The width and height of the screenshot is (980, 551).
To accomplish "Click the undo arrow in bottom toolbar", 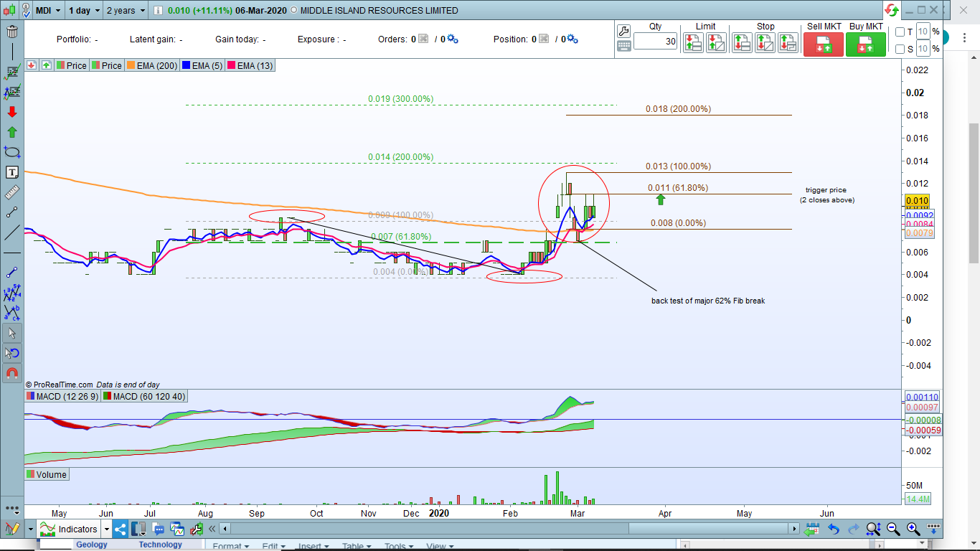I will click(x=833, y=529).
